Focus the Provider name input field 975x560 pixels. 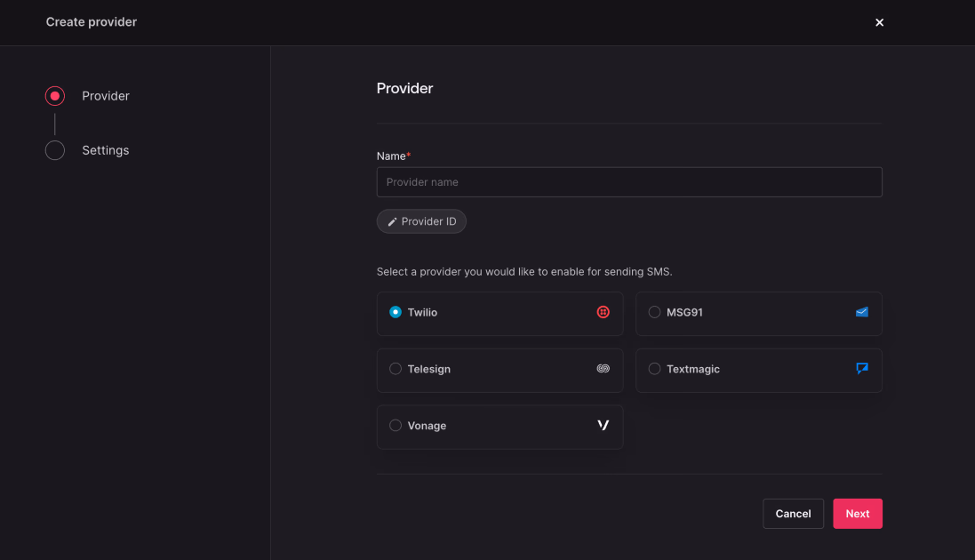[x=629, y=182]
